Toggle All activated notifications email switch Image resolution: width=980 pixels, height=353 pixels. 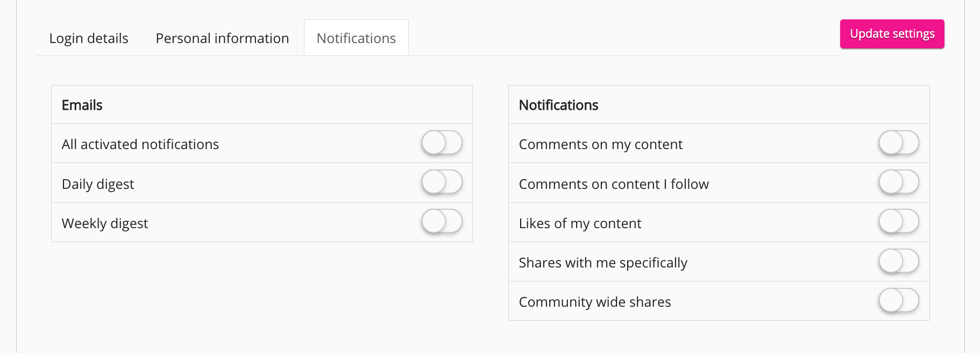click(x=442, y=143)
